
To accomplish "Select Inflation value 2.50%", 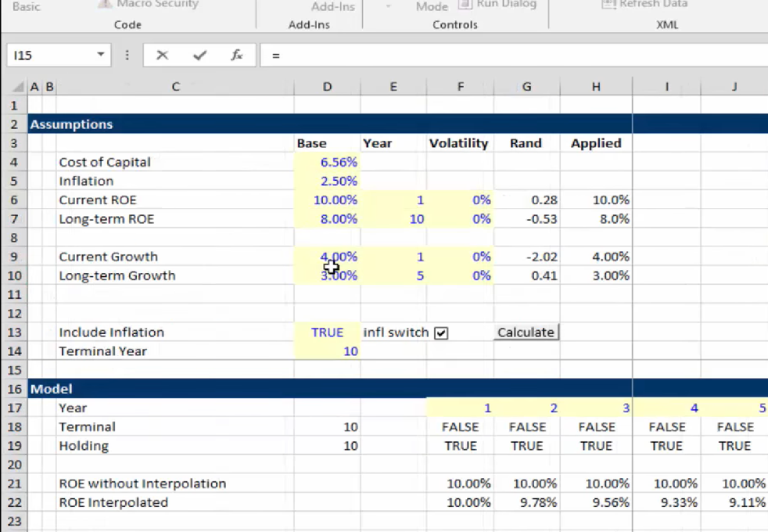I will pyautogui.click(x=327, y=182).
